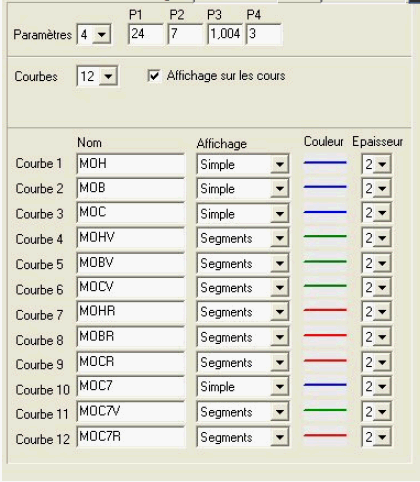420x482 pixels.
Task: Click the P1 field containing 24
Action: pos(146,34)
